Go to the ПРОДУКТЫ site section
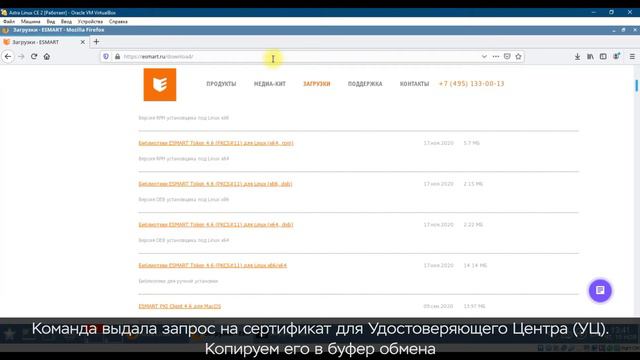This screenshot has width=640, height=360. tap(221, 84)
